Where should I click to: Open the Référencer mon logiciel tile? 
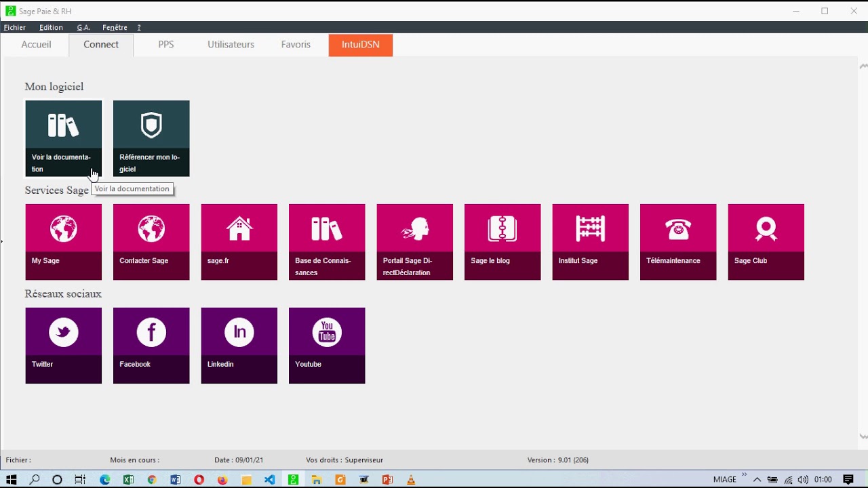coord(151,138)
